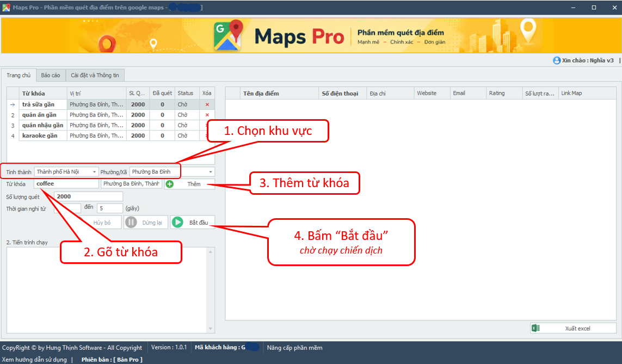
Task: Click the Status 'Chờ' cell of karaoke gần row
Action: 187,135
